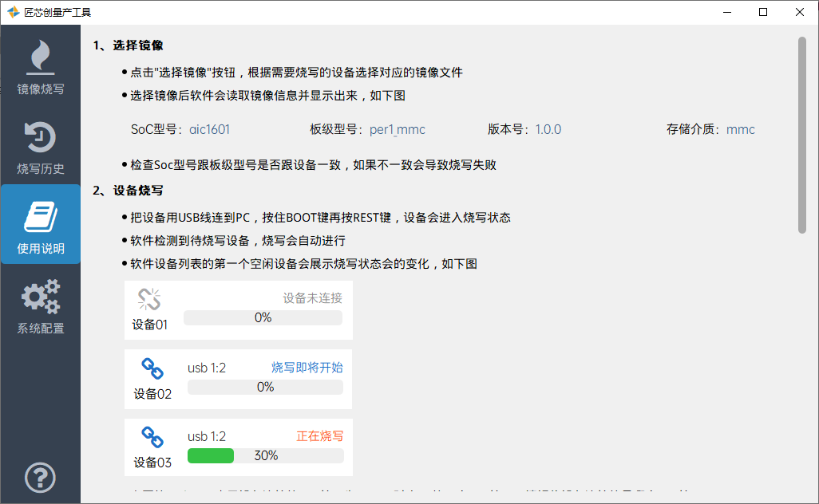Select the 镜像烧写 sidebar label
The image size is (819, 504).
(x=40, y=89)
